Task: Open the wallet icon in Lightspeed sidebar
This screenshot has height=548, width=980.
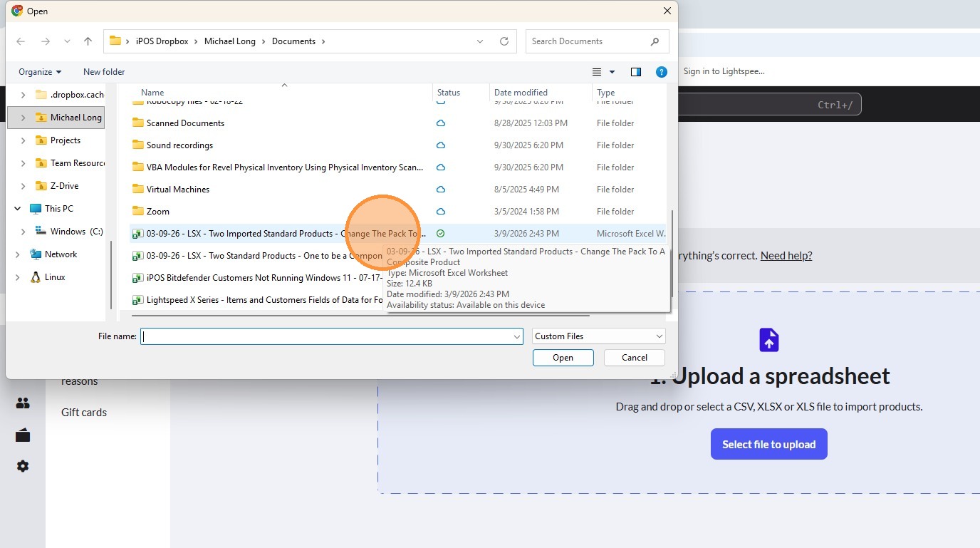Action: (23, 435)
